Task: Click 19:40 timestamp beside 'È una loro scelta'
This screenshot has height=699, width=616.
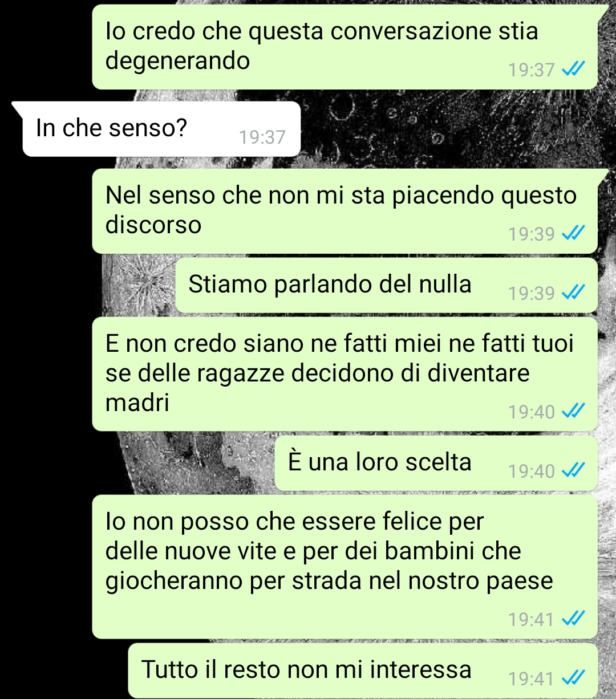Action: (531, 472)
